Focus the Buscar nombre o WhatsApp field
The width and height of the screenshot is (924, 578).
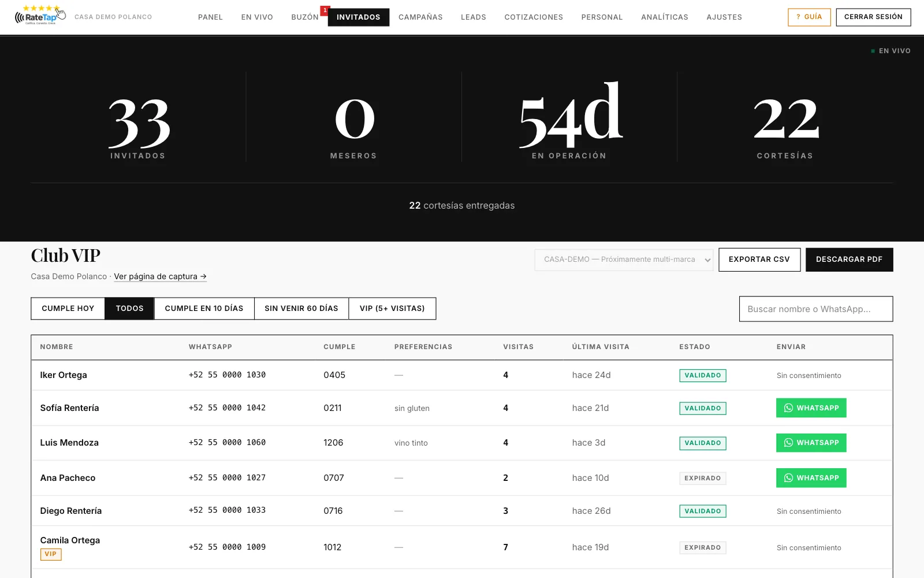(816, 309)
